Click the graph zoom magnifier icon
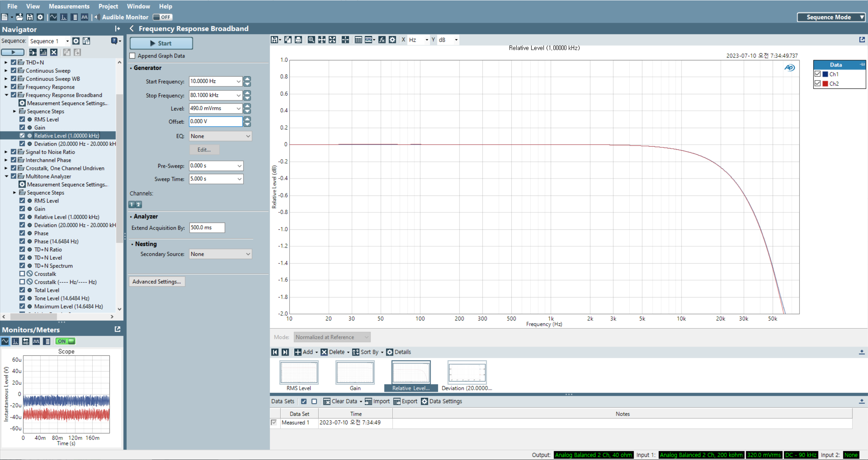This screenshot has width=868, height=460. pyautogui.click(x=311, y=40)
